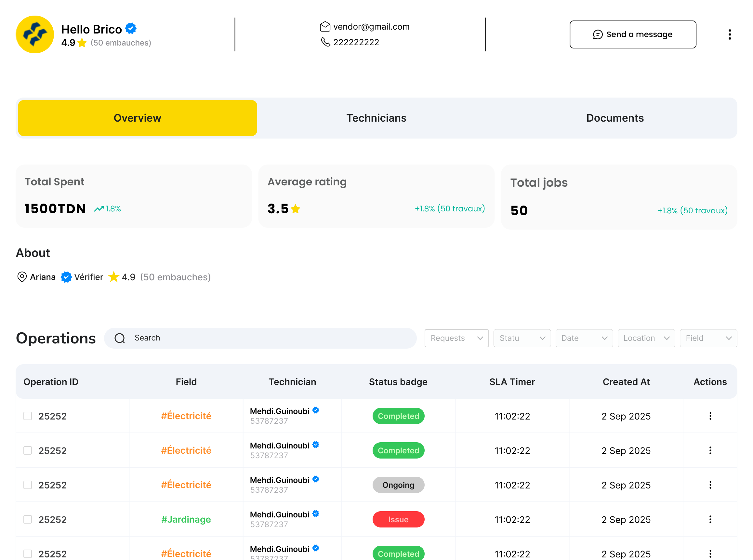Click verified badge next to Hello Brico
The width and height of the screenshot is (753, 560).
(x=131, y=29)
